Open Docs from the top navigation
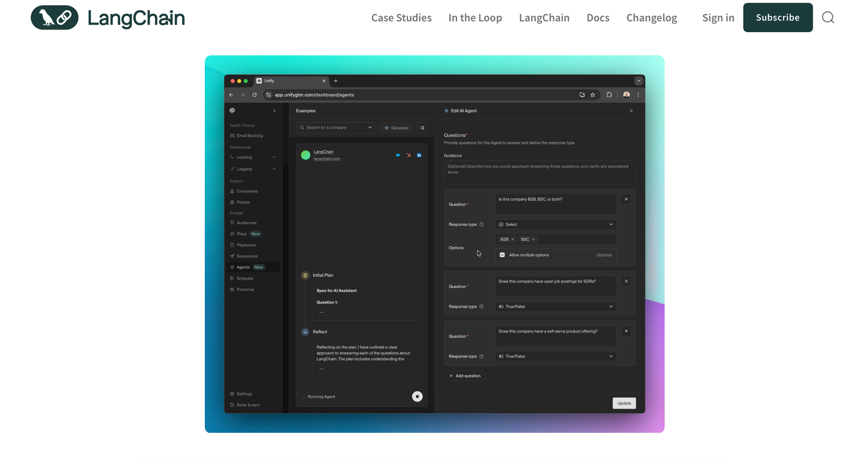 (598, 17)
